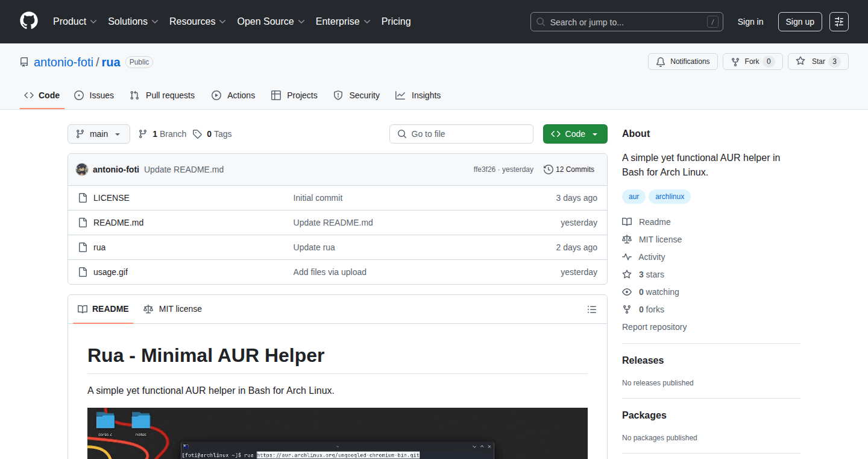This screenshot has height=459, width=868.
Task: Expand the Solutions dropdown
Action: click(x=133, y=22)
